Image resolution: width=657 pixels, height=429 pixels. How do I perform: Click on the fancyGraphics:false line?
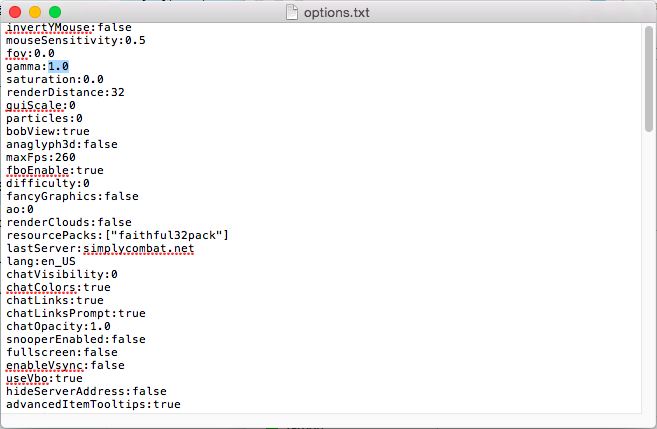pos(72,196)
